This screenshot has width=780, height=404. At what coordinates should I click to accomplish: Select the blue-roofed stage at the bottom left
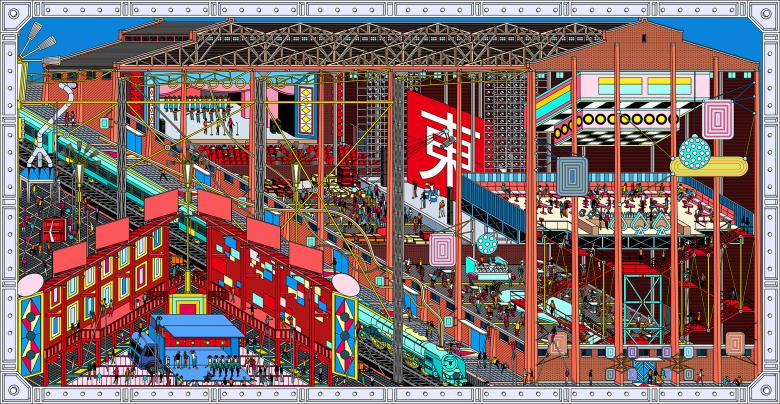point(197,331)
